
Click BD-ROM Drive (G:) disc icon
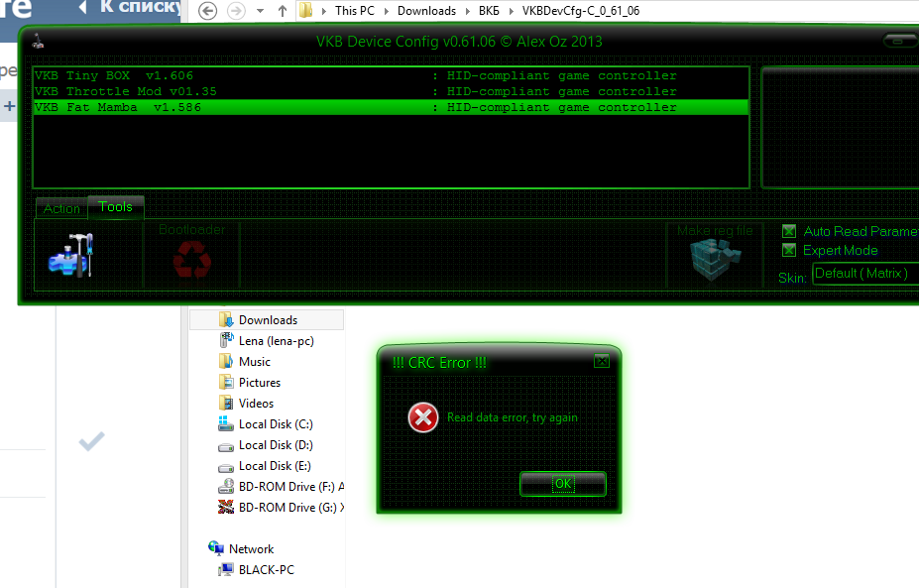coord(226,507)
